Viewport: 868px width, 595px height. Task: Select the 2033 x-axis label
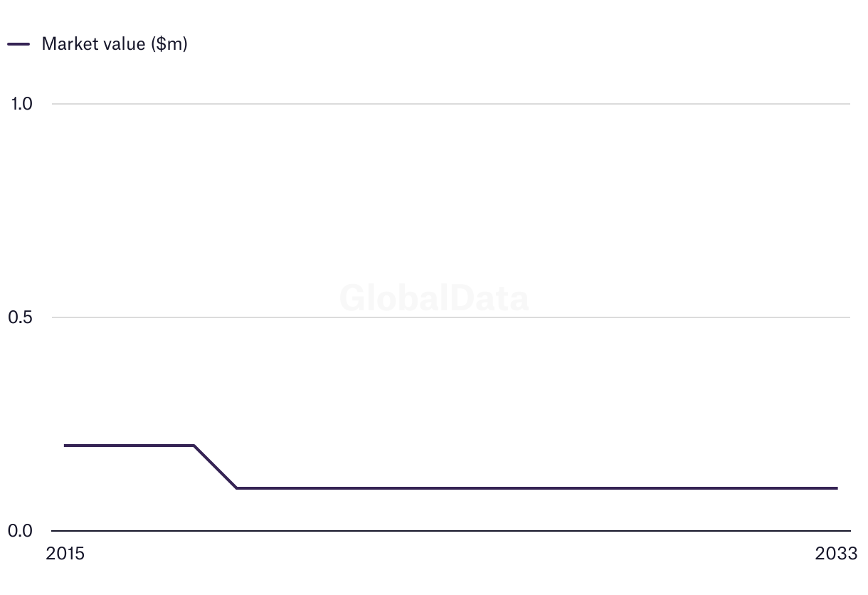[837, 554]
